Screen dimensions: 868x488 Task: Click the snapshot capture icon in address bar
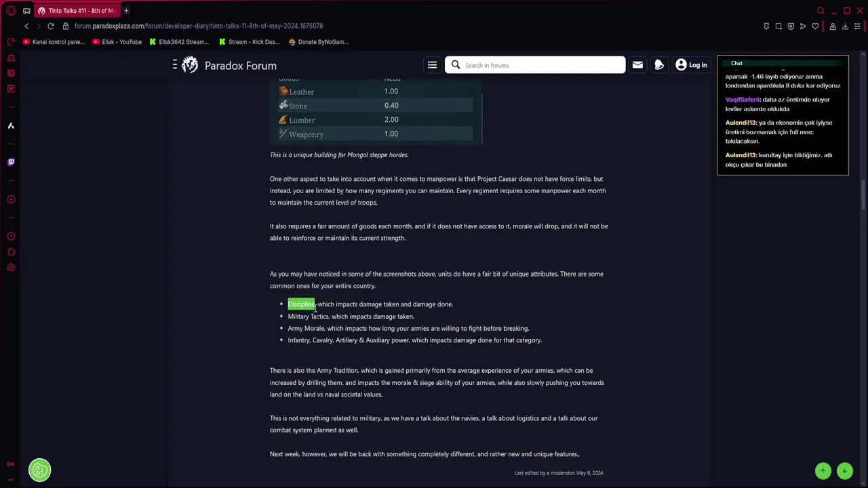(x=778, y=26)
